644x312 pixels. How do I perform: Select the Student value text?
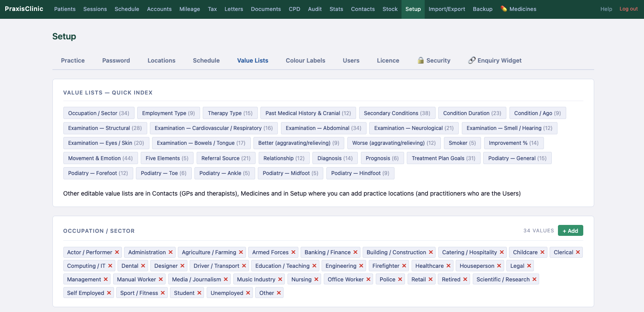184,293
